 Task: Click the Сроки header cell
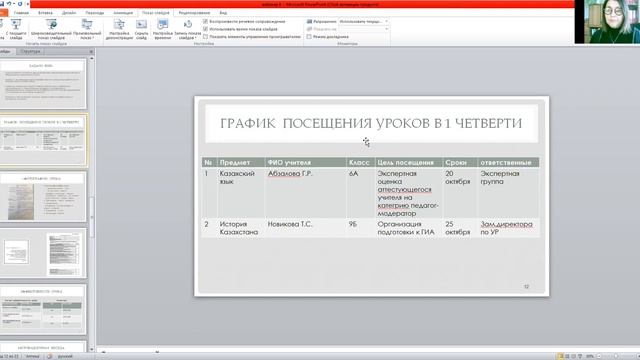[460, 162]
